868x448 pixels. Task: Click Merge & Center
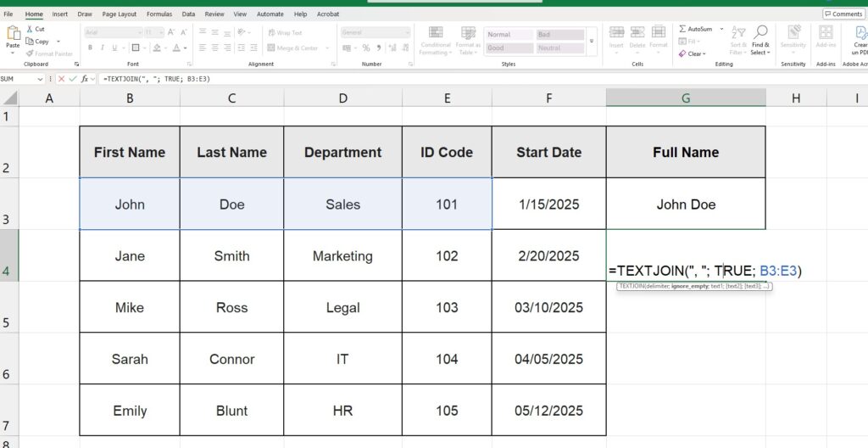pos(294,48)
